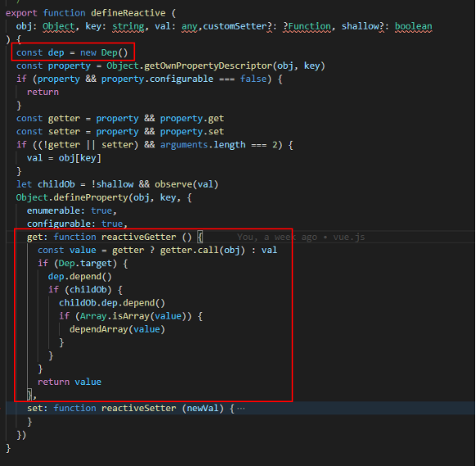
Task: Click the 'reactiveGetter' function name
Action: [x=138, y=237]
